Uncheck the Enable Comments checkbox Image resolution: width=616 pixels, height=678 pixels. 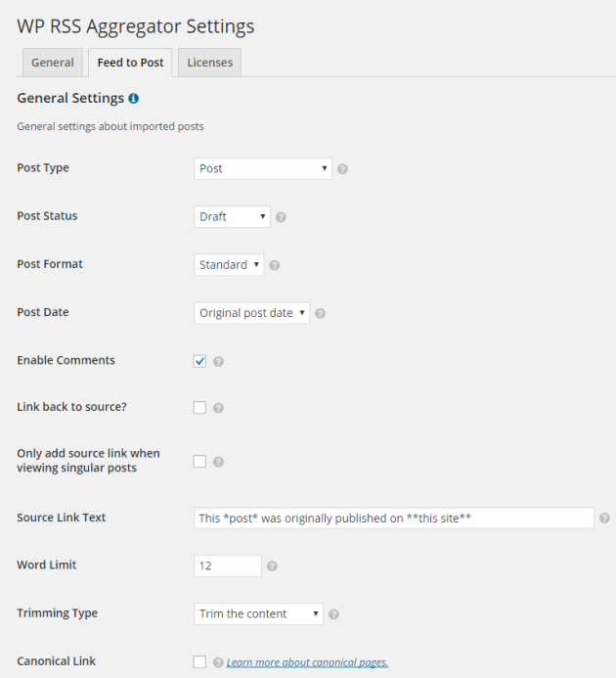pyautogui.click(x=199, y=361)
